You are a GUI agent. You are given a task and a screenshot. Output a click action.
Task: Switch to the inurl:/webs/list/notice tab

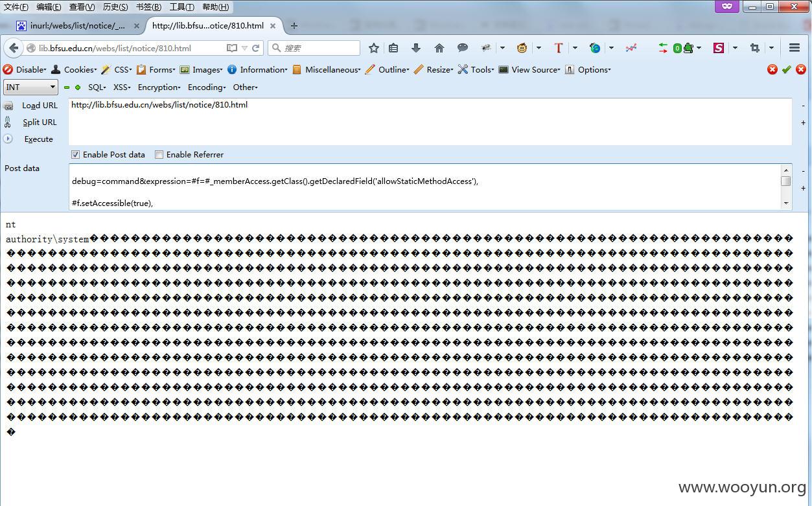click(x=78, y=26)
